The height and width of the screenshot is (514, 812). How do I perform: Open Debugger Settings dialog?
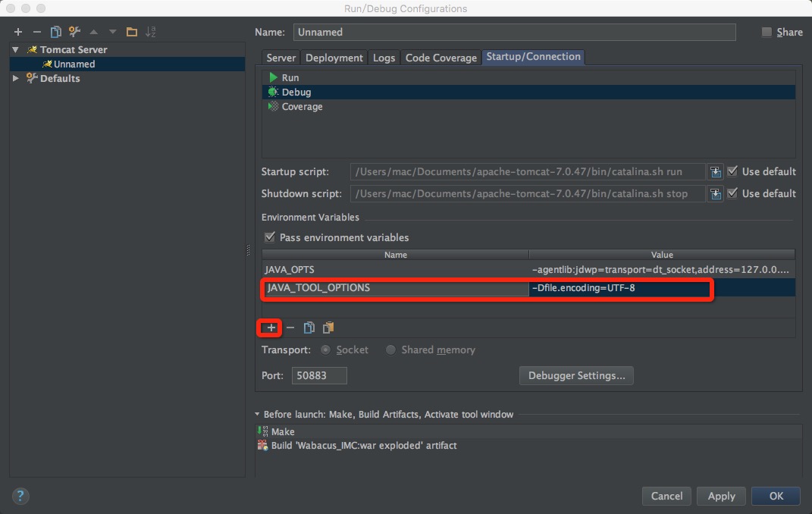click(x=576, y=375)
